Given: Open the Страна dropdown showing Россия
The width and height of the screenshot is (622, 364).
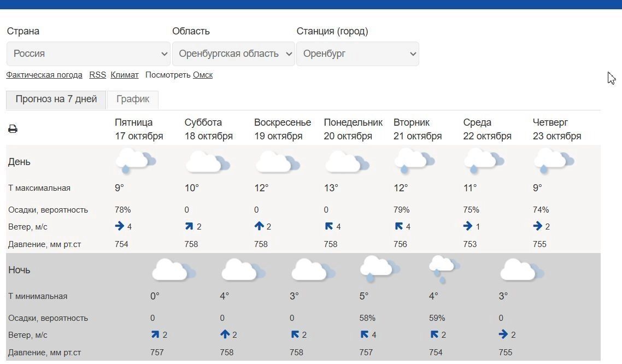Looking at the screenshot, I should [x=89, y=54].
